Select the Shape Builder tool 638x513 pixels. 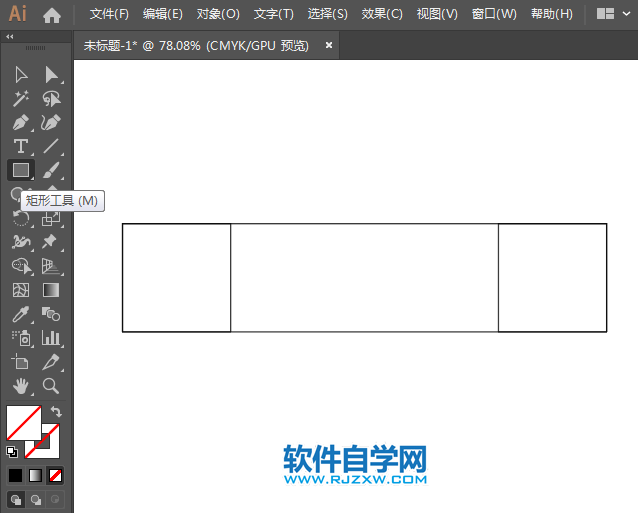tap(22, 266)
